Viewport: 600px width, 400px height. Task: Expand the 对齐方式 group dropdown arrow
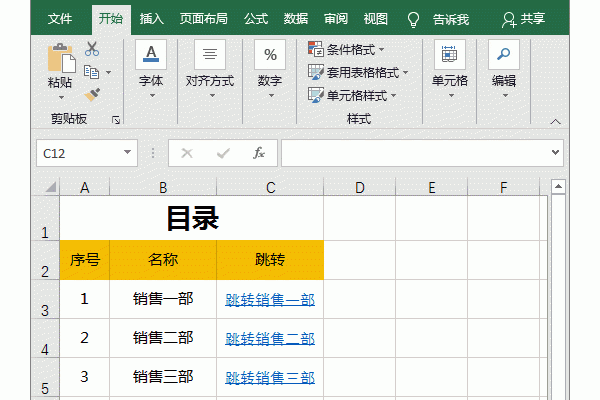(212, 95)
